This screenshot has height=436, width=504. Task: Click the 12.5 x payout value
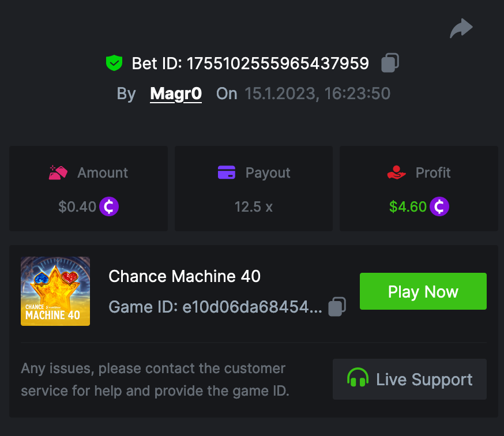pos(254,206)
